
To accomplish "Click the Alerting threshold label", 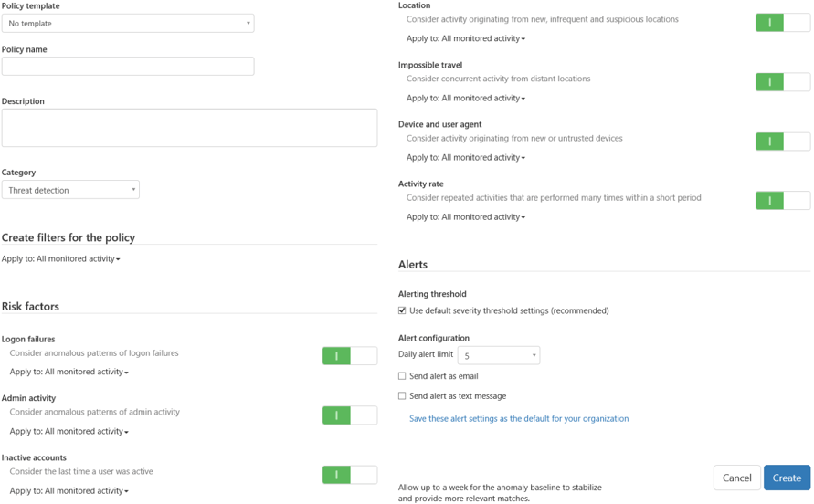I will pyautogui.click(x=432, y=294).
